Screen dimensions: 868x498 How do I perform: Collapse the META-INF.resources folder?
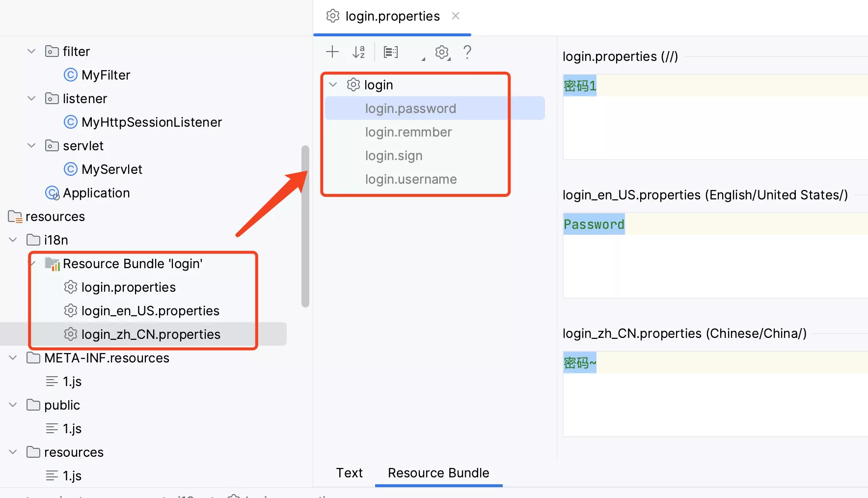13,358
